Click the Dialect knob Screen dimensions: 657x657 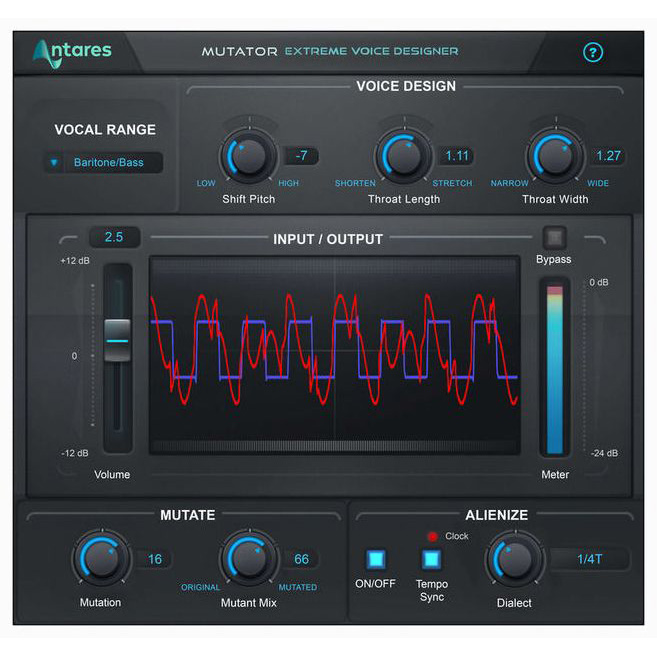(x=515, y=559)
